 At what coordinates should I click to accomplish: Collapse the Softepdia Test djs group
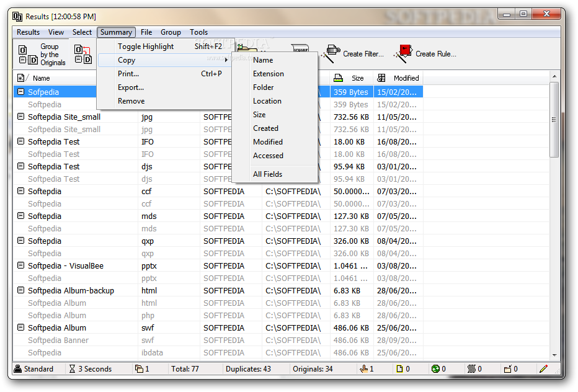pos(21,166)
